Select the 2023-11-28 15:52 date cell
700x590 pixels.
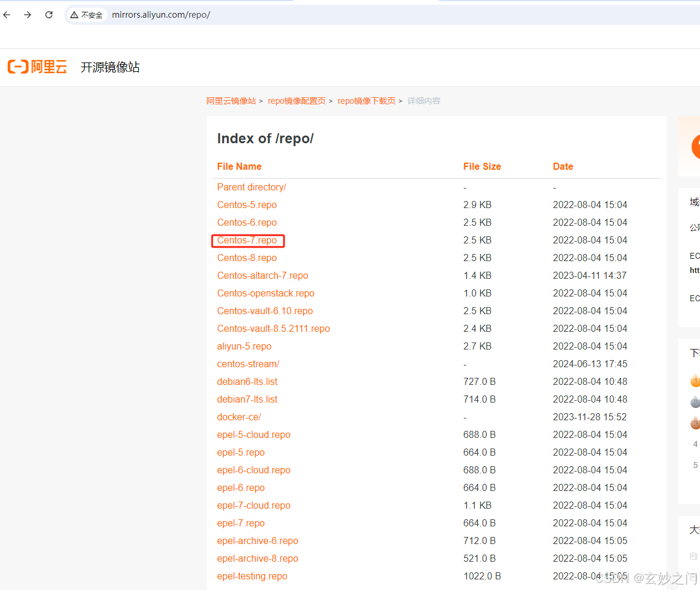click(590, 417)
